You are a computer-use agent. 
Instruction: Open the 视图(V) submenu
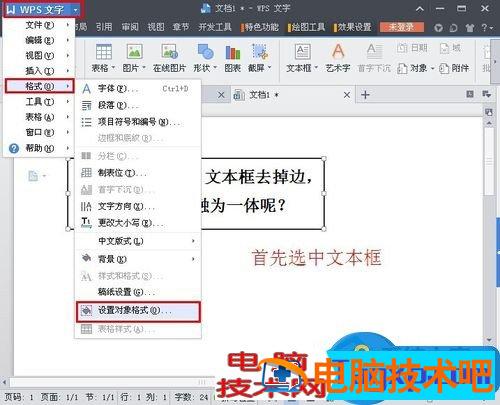(x=38, y=56)
